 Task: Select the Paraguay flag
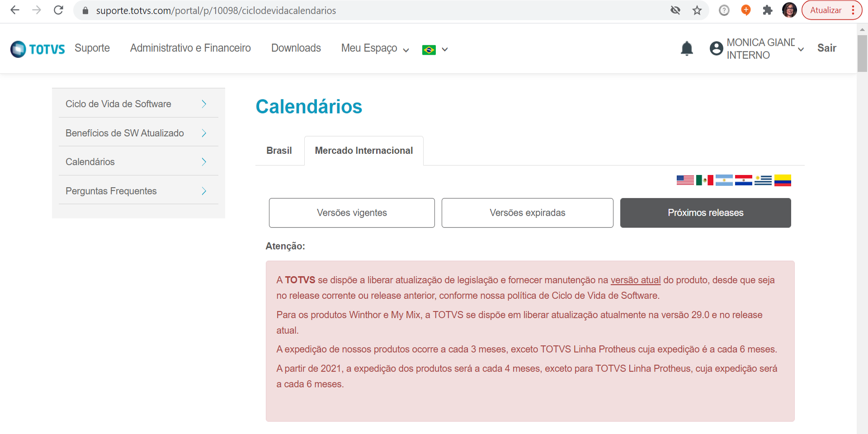click(744, 180)
